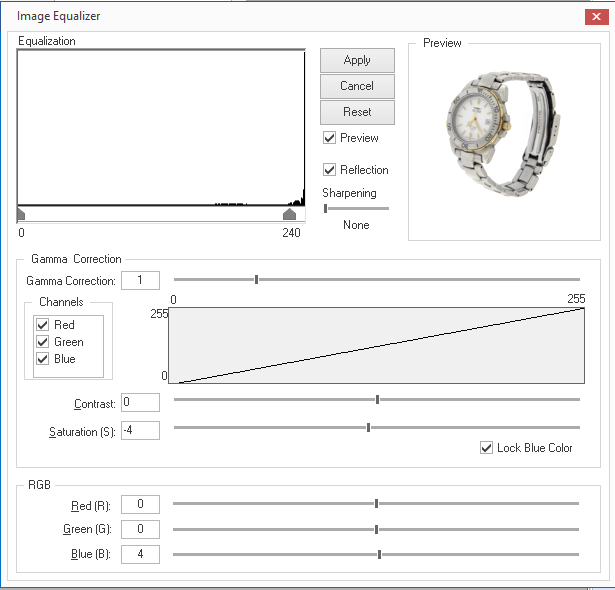This screenshot has width=615, height=590.
Task: Click the Gamma Correction slider thumb
Action: pyautogui.click(x=257, y=279)
